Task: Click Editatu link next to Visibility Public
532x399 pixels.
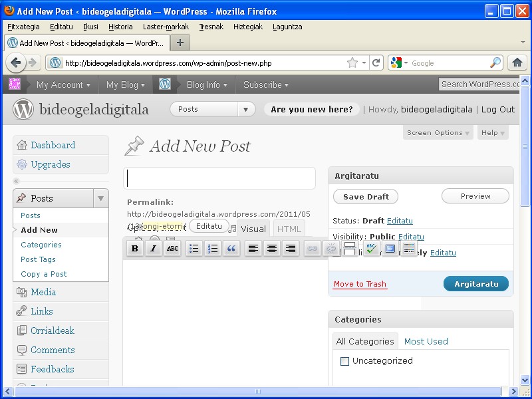Action: [411, 237]
